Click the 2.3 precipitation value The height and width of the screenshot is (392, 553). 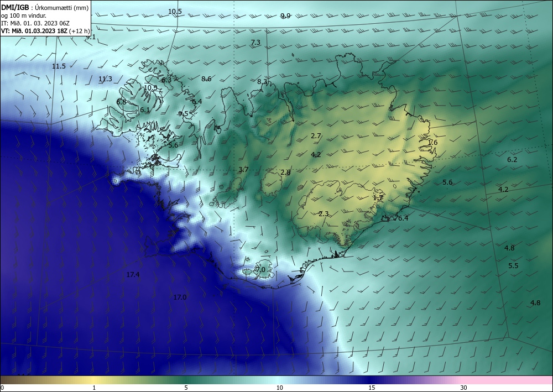pos(324,213)
